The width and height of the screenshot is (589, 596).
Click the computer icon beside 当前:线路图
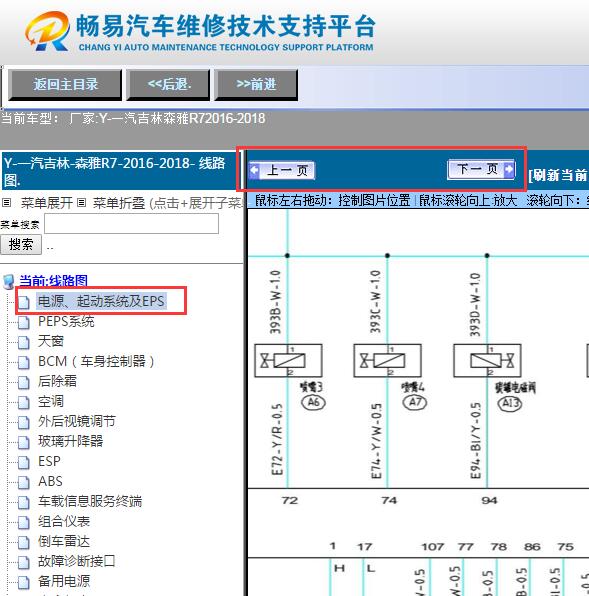pos(9,282)
